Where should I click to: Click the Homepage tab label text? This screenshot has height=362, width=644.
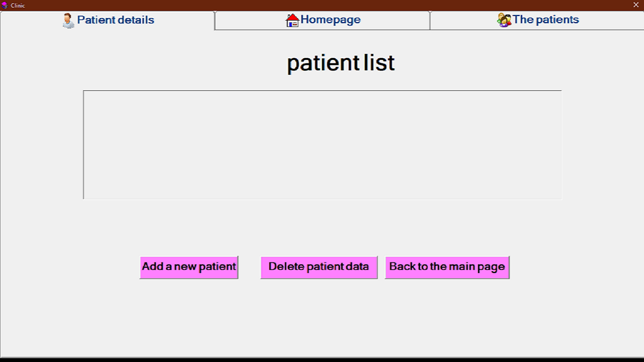(x=331, y=20)
